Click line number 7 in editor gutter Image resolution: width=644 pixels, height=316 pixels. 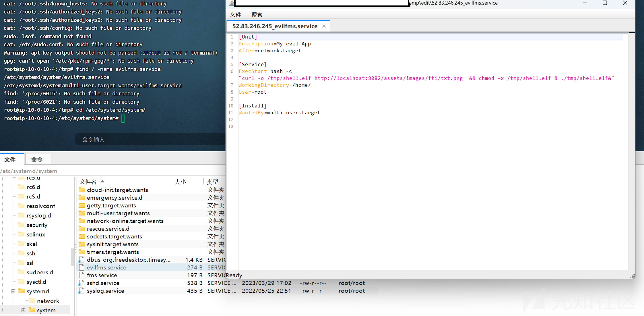coord(232,85)
